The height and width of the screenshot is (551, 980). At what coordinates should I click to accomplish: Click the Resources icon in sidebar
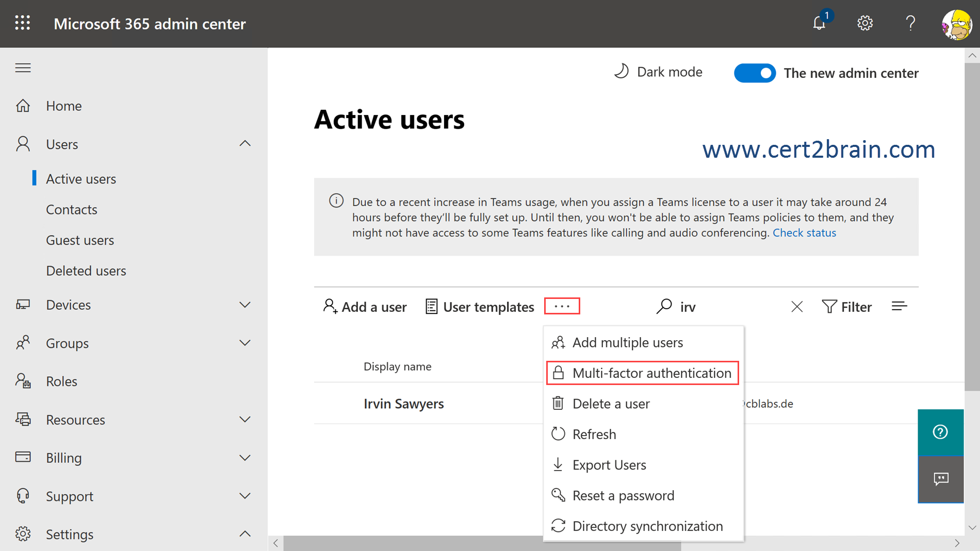point(23,419)
